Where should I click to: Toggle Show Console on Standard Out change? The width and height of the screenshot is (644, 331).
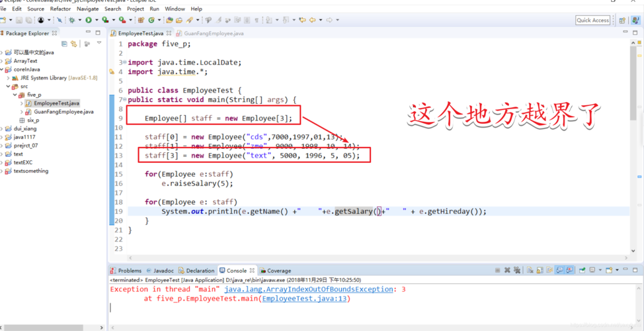pyautogui.click(x=559, y=270)
